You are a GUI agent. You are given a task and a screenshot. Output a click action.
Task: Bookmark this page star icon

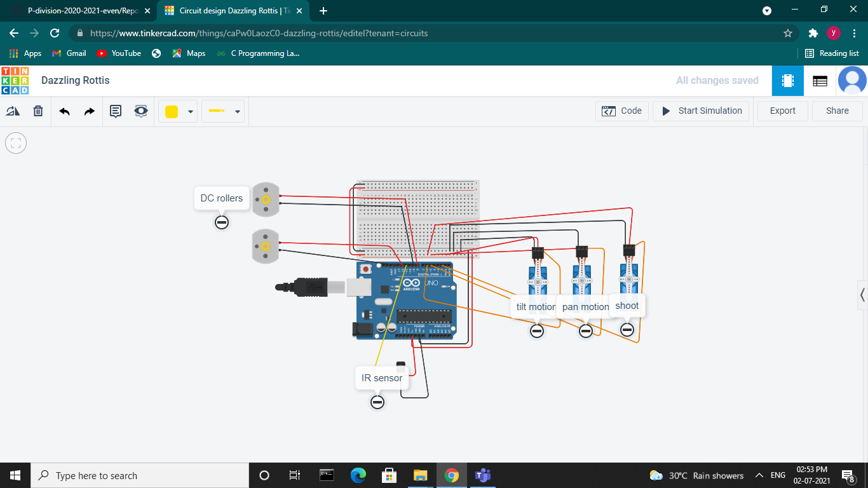coord(788,33)
